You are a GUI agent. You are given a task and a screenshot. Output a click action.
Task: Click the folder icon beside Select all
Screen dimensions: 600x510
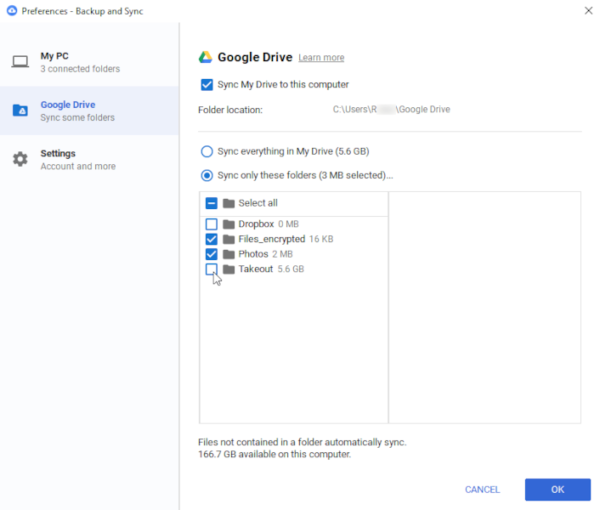pos(229,203)
